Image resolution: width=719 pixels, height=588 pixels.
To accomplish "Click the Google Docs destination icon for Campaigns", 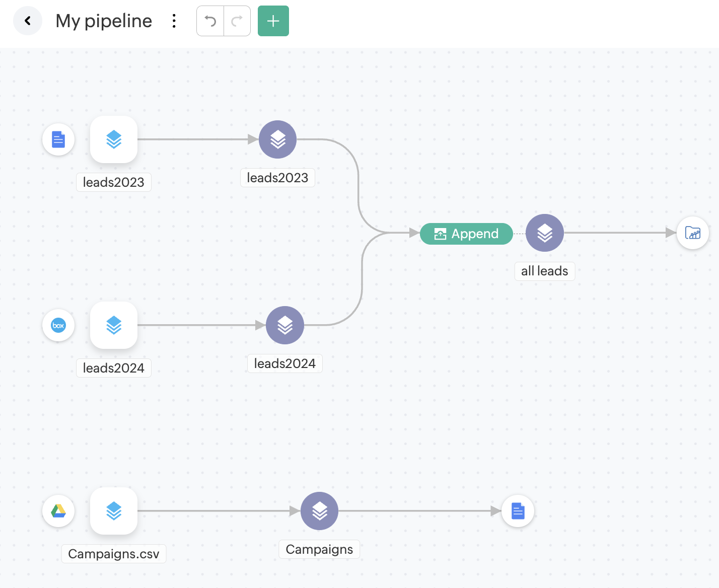I will 518,511.
